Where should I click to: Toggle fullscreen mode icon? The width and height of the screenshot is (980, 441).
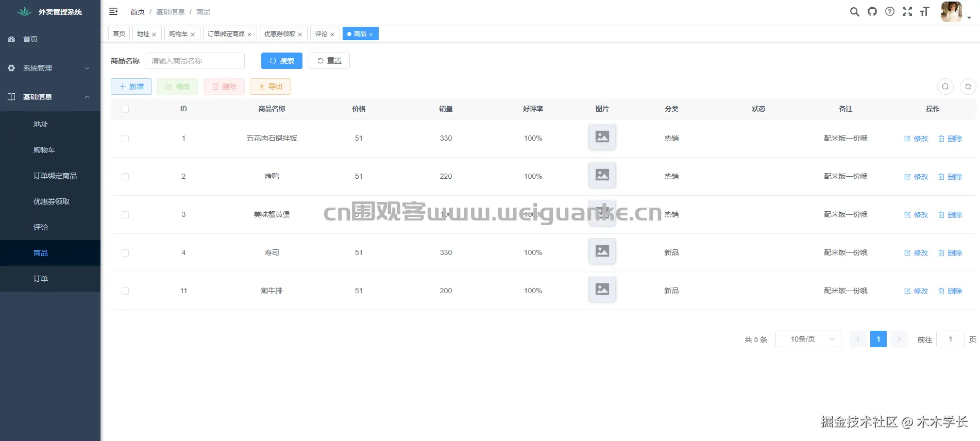click(x=907, y=11)
